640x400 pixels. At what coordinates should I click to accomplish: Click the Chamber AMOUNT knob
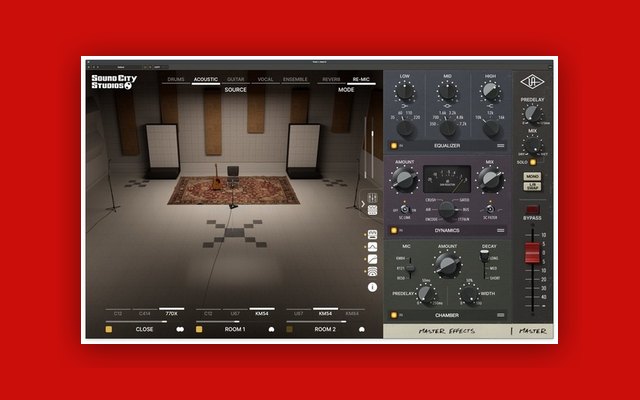pyautogui.click(x=447, y=264)
